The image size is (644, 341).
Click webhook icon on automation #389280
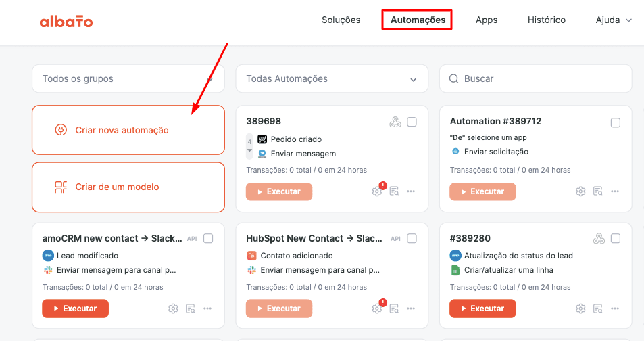tap(599, 239)
